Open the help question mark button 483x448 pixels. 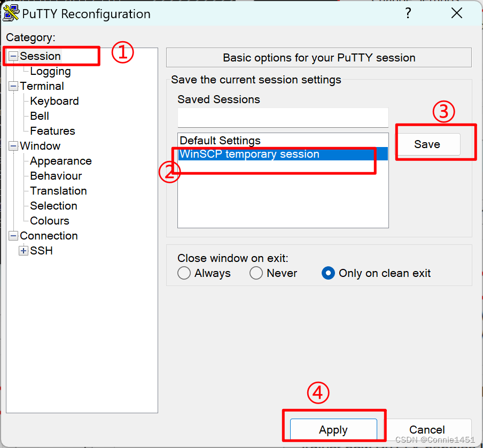tap(408, 13)
